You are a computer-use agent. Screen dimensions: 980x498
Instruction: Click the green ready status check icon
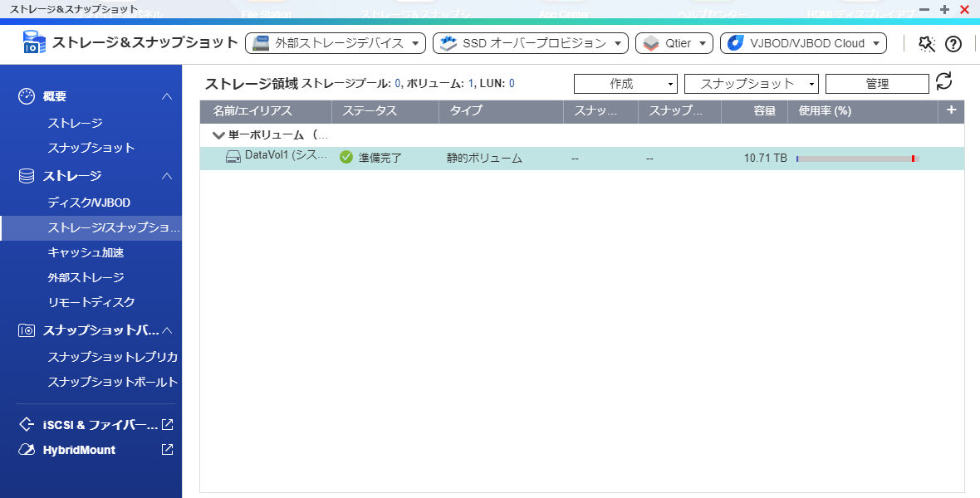coord(346,158)
